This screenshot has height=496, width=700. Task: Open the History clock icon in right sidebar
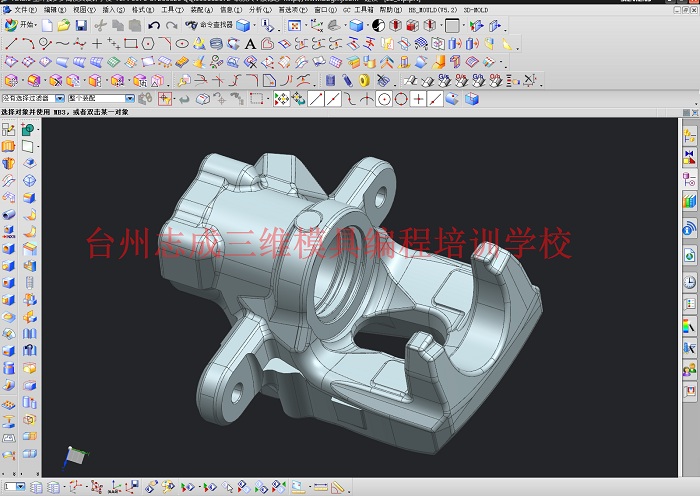point(690,282)
